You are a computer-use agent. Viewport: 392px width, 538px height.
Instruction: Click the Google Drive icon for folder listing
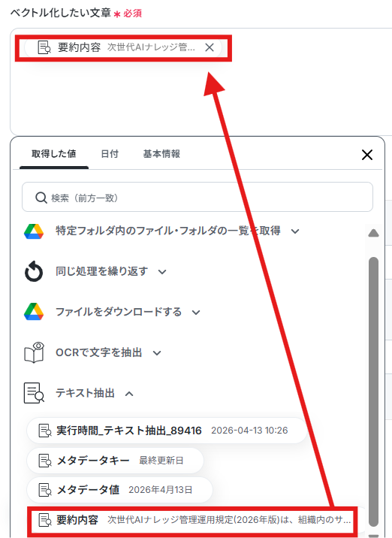tap(34, 231)
